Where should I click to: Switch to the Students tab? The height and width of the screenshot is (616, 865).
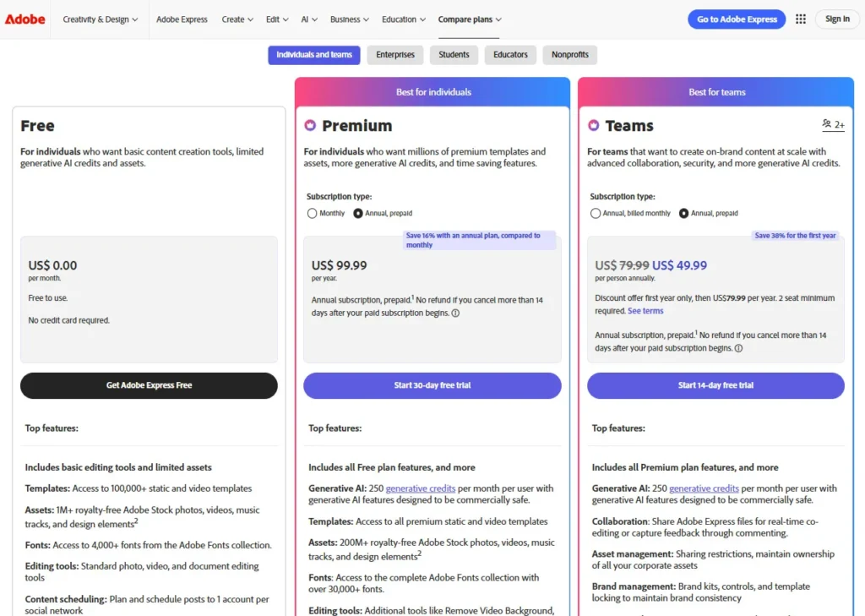click(x=454, y=55)
